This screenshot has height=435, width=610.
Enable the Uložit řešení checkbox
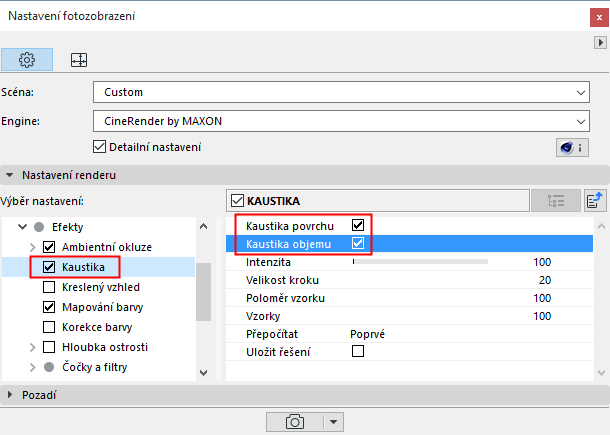pos(358,351)
